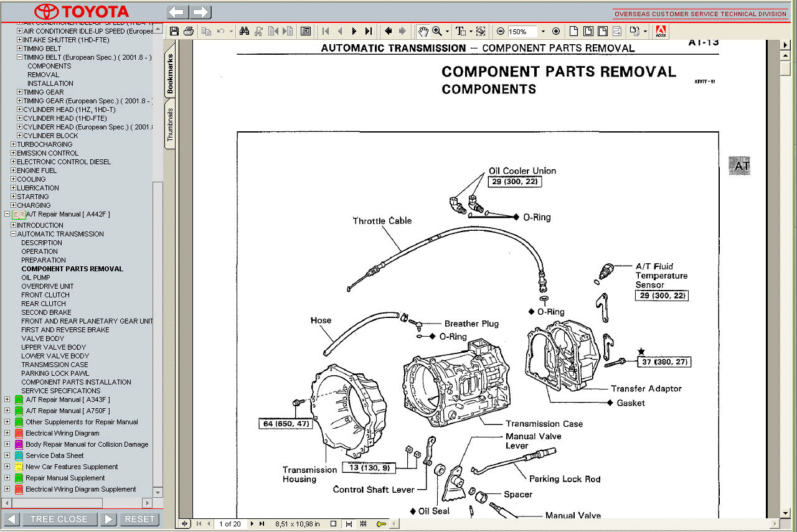Select the Zoom In magnifier tool
Screen dimensions: 797x532
click(x=437, y=31)
